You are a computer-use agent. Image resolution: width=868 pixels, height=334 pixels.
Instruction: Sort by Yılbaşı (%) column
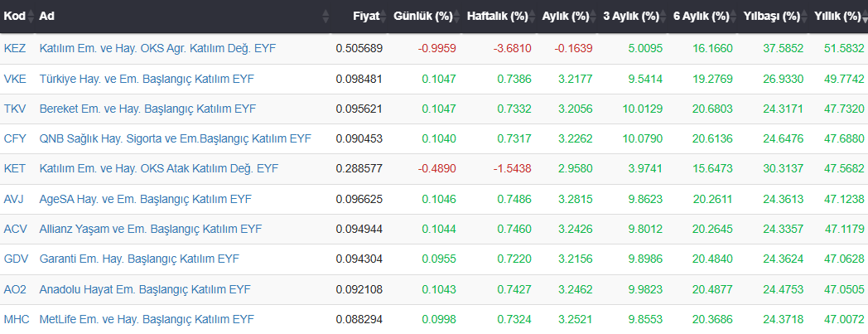pyautogui.click(x=772, y=16)
